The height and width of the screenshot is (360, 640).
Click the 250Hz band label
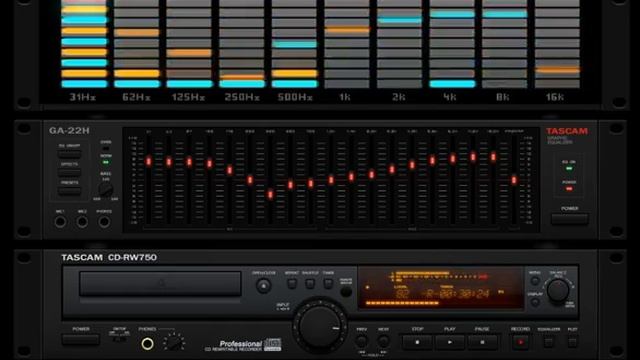pos(242,97)
